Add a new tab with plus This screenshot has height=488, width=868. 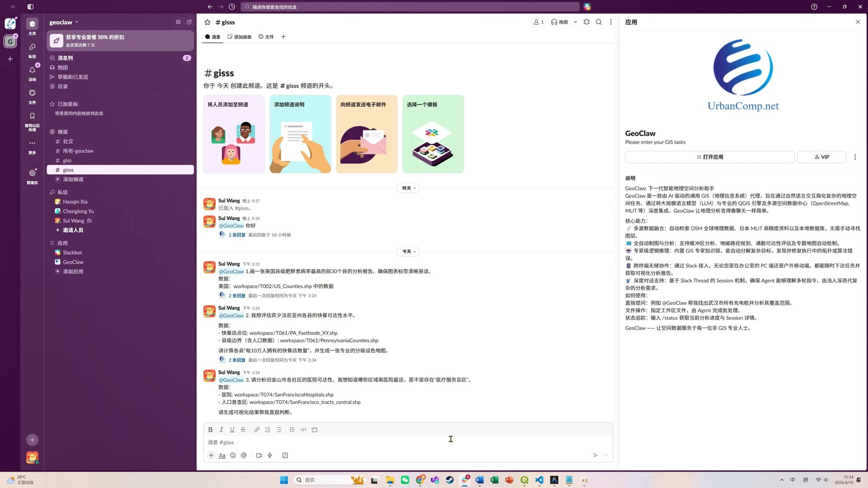[x=283, y=37]
